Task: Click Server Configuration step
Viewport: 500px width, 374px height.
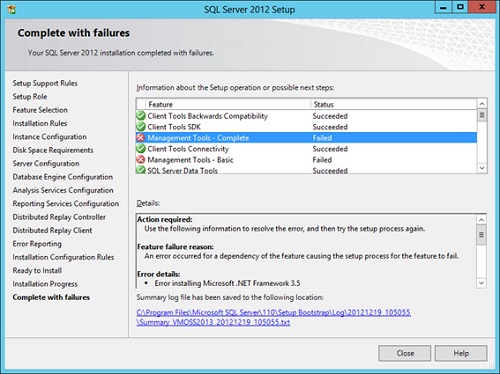Action: [46, 163]
